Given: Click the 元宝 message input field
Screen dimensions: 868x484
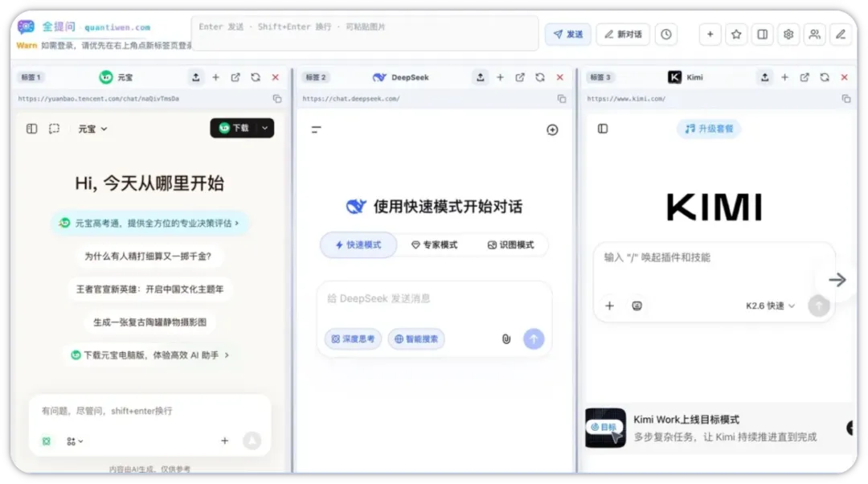Looking at the screenshot, I should pos(149,411).
